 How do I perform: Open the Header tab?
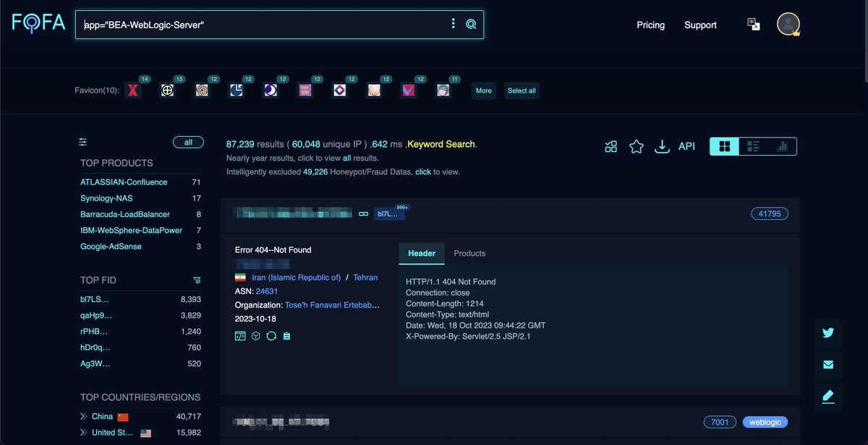pyautogui.click(x=422, y=253)
